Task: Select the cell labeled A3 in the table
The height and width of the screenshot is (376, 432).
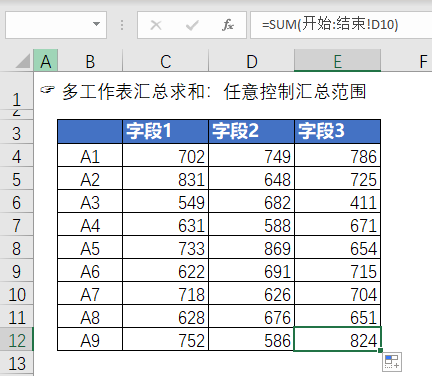Action: [90, 201]
